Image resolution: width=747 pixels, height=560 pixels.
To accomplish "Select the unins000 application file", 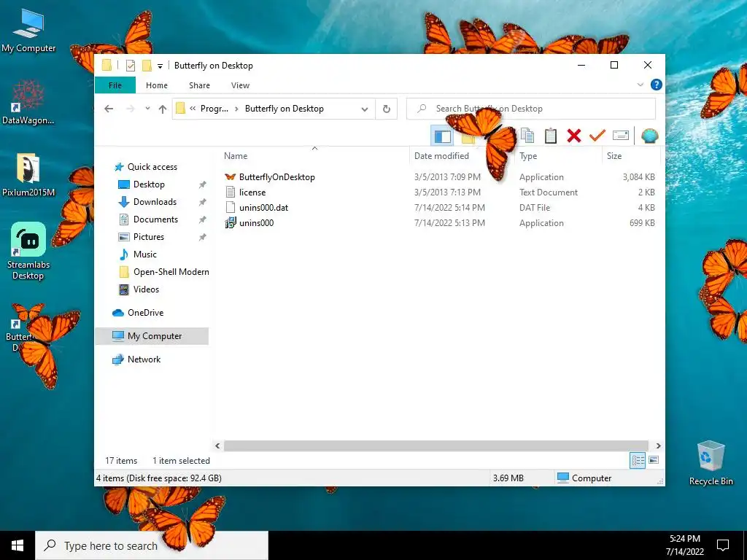I will tap(256, 223).
